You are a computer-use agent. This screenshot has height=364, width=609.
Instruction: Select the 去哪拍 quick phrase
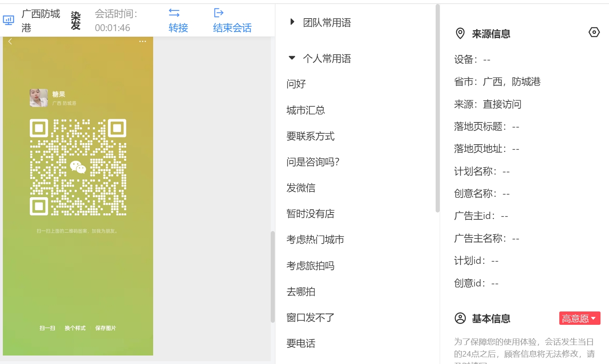click(301, 292)
